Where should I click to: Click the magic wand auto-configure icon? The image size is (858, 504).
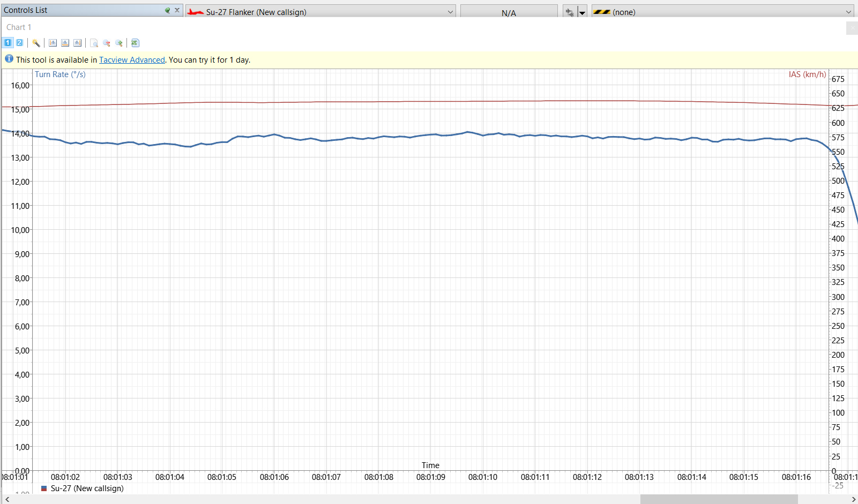36,43
